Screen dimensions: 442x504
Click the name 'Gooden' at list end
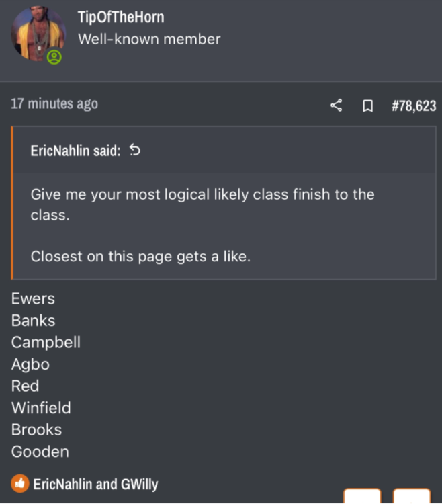[40, 452]
